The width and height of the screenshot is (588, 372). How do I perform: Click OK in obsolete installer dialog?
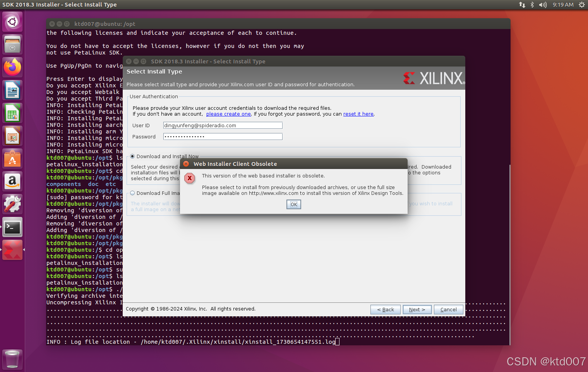pos(294,204)
